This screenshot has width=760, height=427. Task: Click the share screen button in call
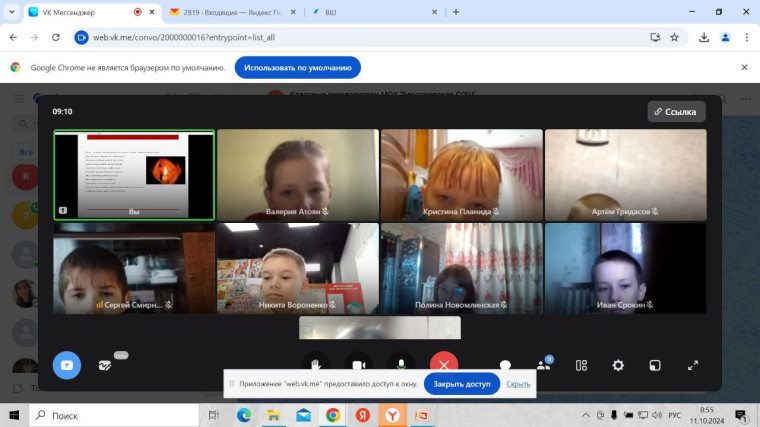pyautogui.click(x=67, y=365)
